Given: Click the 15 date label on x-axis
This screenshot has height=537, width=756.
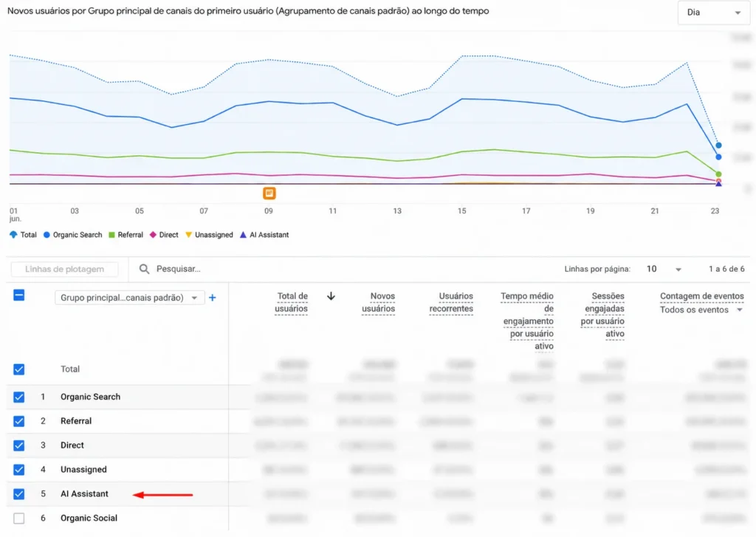Looking at the screenshot, I should (x=462, y=211).
